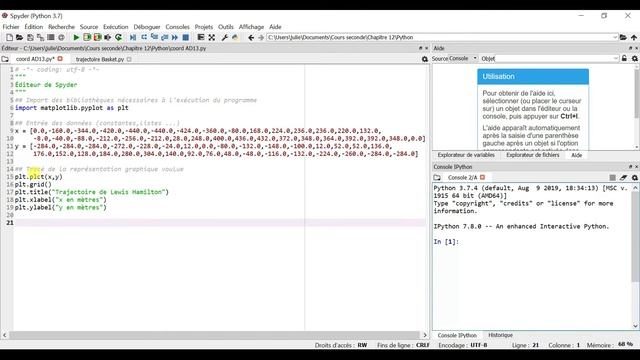640x360 pixels.
Task: Run the current cell
Action: click(87, 38)
